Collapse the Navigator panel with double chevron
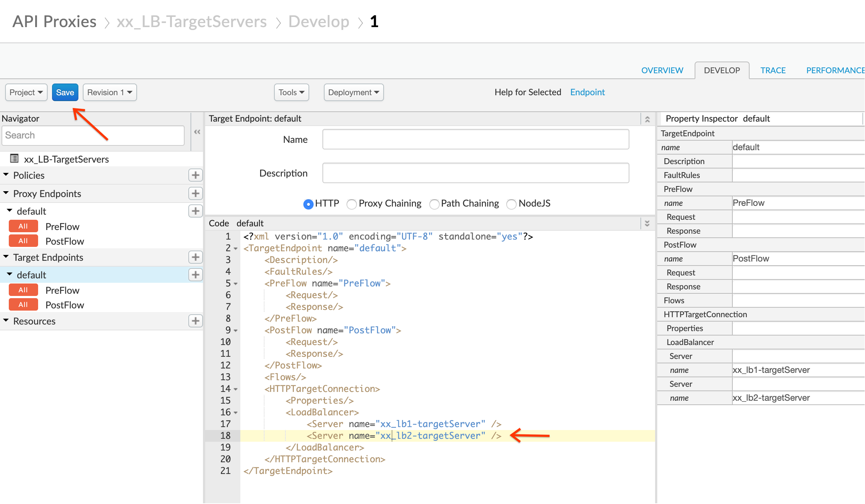 tap(197, 132)
